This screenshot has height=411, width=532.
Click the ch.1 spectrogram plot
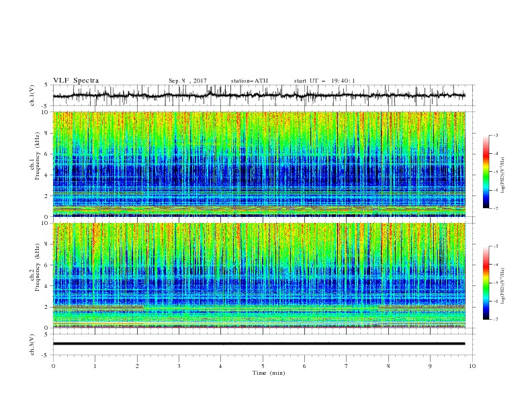pos(259,164)
